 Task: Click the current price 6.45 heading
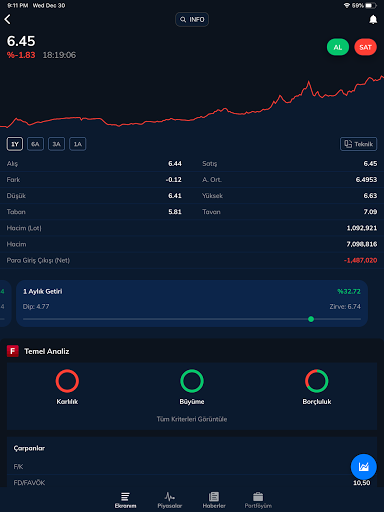[x=21, y=41]
